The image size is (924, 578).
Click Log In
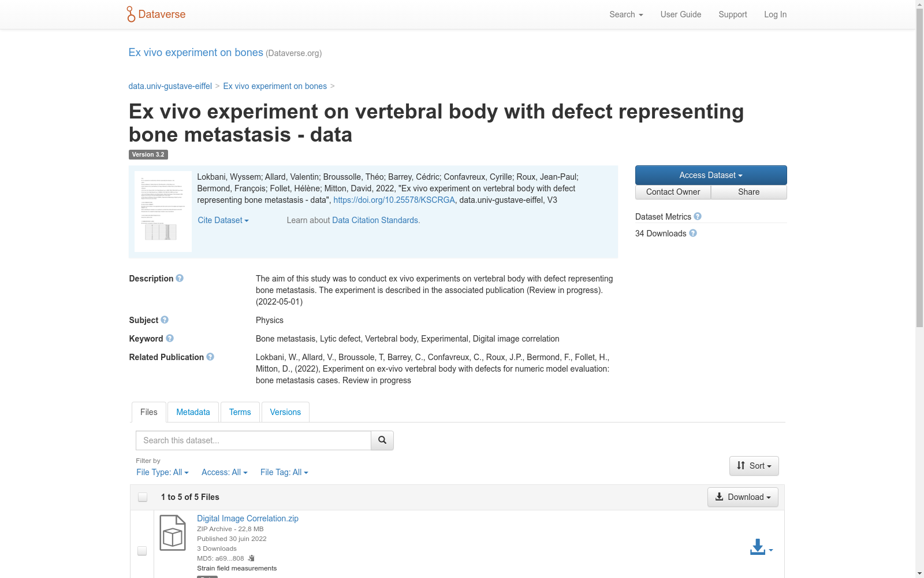(776, 14)
